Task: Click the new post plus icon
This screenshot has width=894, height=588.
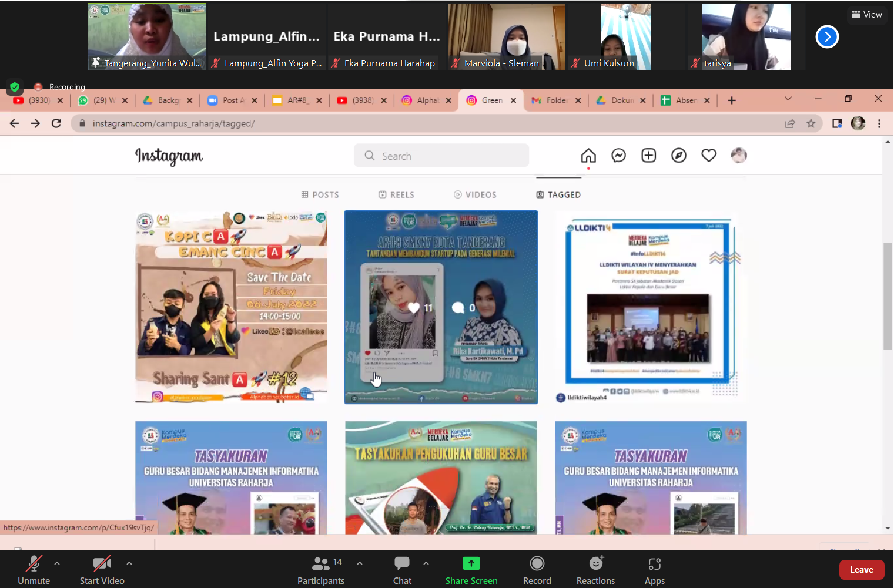Action: click(x=649, y=156)
